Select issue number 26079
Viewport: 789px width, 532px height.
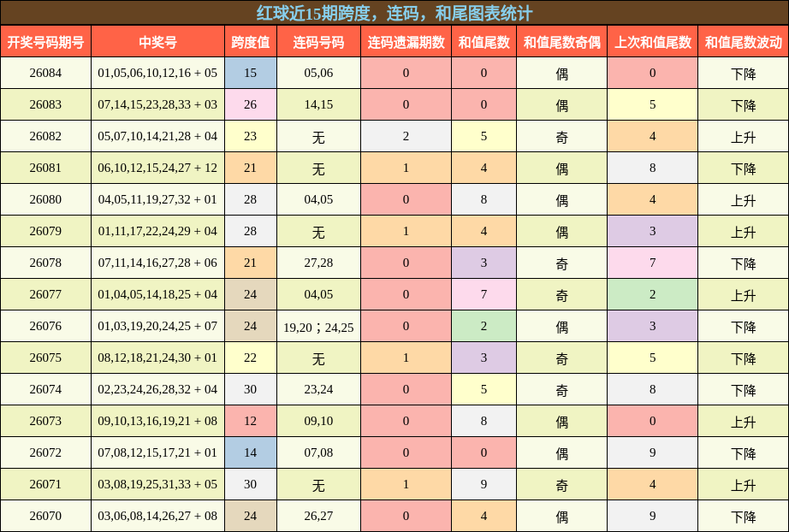click(x=45, y=231)
